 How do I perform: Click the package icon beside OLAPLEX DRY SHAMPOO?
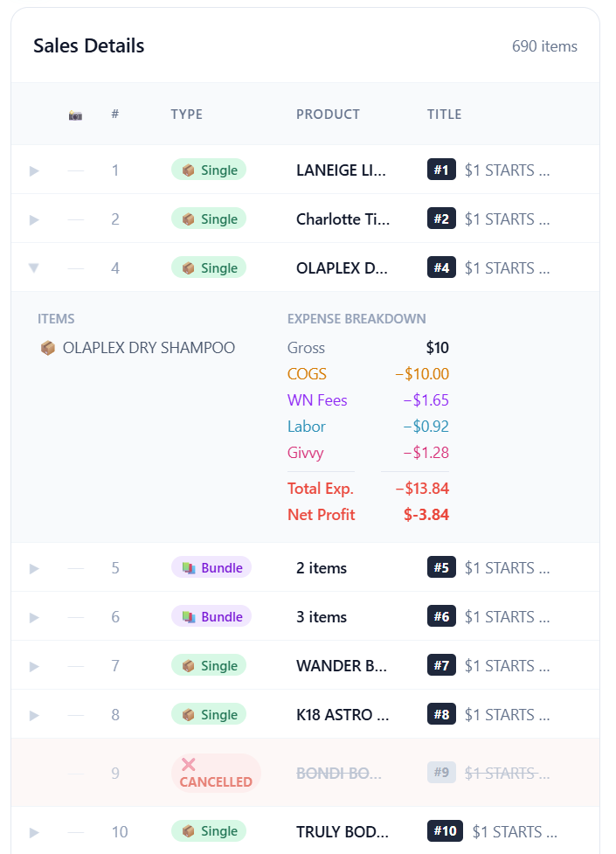[x=48, y=348]
